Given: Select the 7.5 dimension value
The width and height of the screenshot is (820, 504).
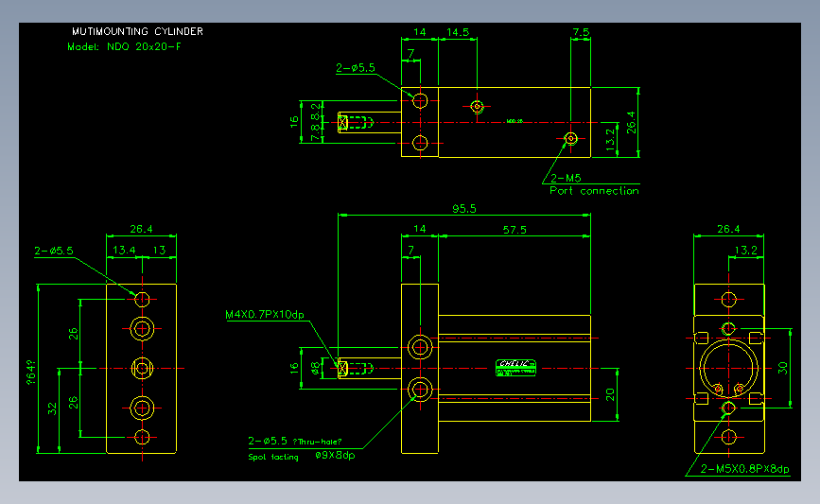Looking at the screenshot, I should [581, 32].
